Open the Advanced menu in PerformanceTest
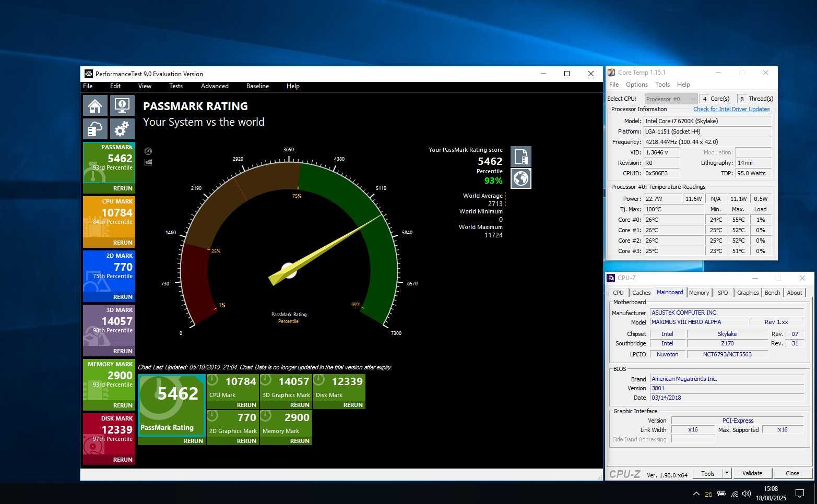This screenshot has height=504, width=817. pos(215,86)
